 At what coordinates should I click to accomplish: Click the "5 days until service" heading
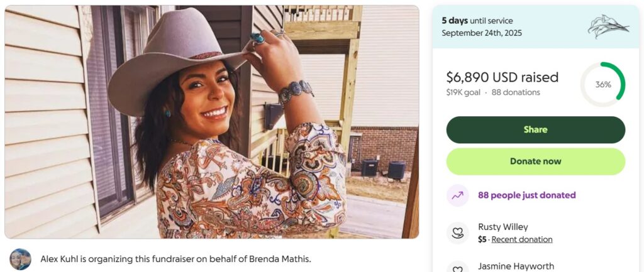(x=477, y=21)
